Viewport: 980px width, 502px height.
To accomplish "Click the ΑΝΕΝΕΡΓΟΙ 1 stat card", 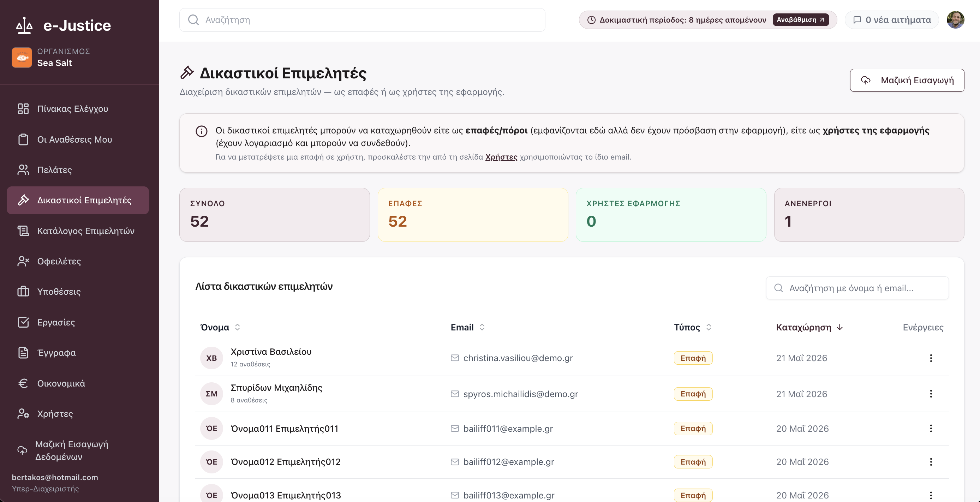I will click(x=869, y=215).
